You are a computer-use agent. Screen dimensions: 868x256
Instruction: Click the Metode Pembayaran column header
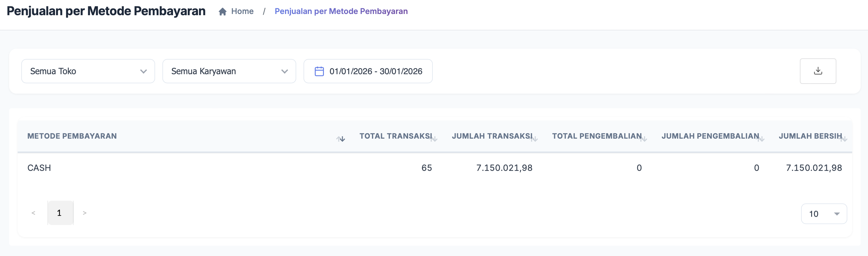(x=72, y=136)
